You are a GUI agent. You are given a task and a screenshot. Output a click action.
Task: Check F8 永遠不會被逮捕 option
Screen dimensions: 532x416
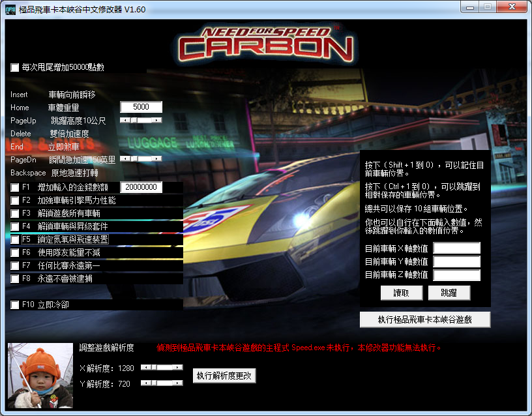point(14,278)
